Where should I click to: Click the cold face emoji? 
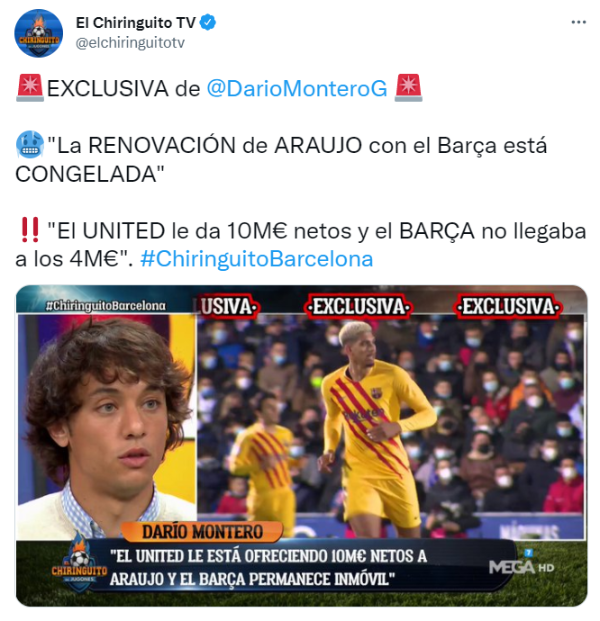[30, 145]
